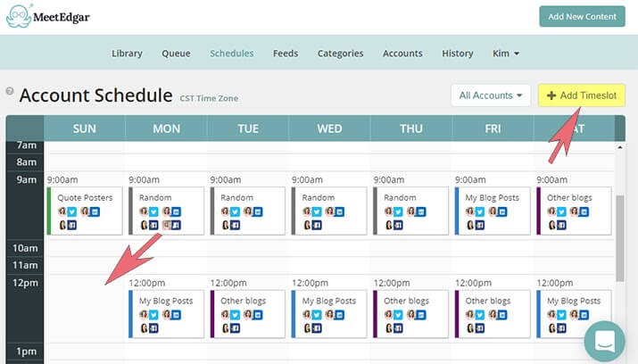Click Twitter icon in Tuesday 12pm Other blogs
Viewport: 638px width, 364px height.
[236, 315]
